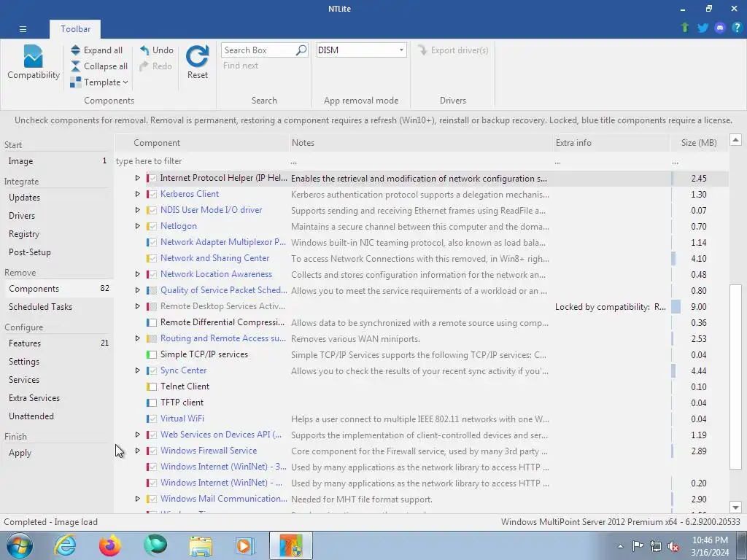Click the Expand all icon
This screenshot has width=747, height=560.
coord(75,50)
